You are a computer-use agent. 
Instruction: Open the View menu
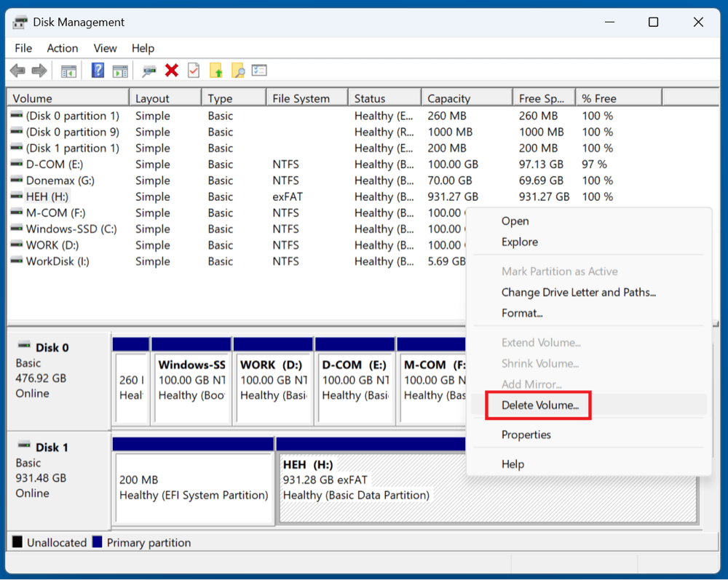coord(105,48)
